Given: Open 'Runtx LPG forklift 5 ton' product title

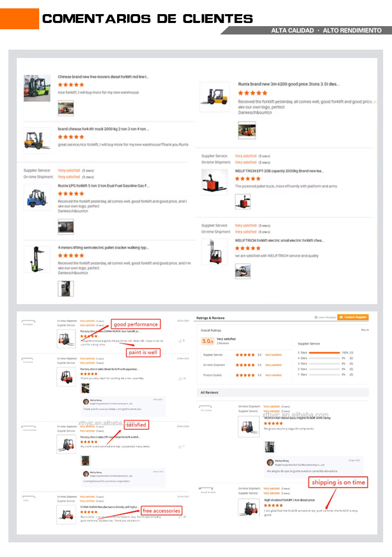Looking at the screenshot, I should coord(103,185).
